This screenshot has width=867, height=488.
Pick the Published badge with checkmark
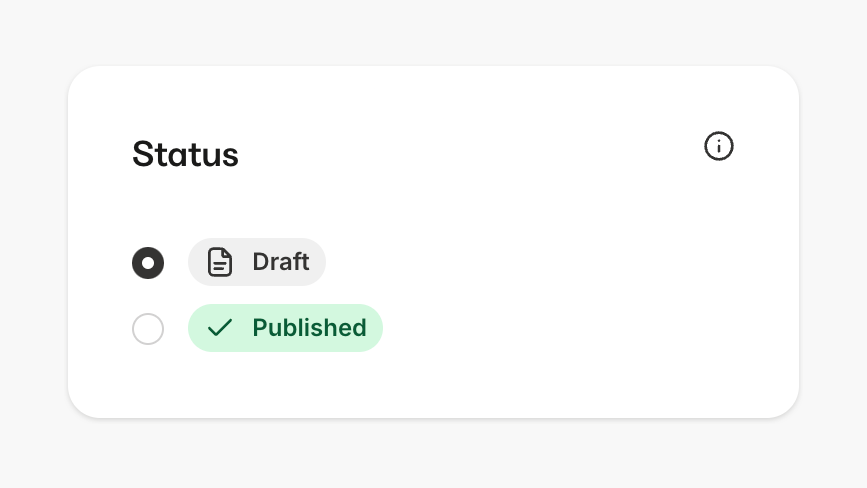(x=285, y=328)
